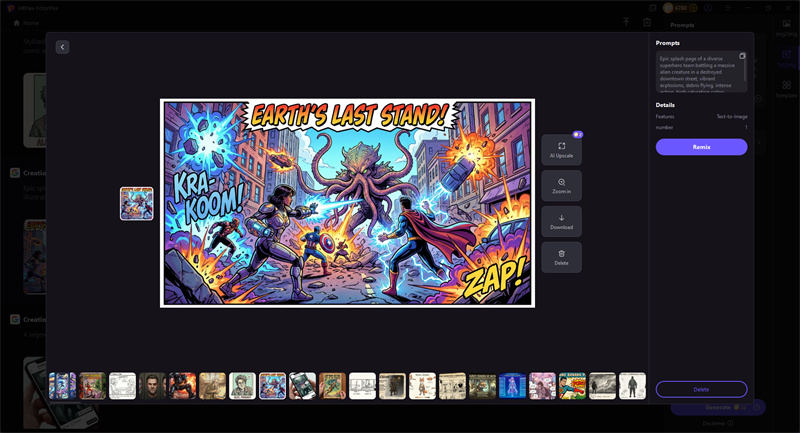Open the fox character sheet thumbnail
This screenshot has height=433, width=800.
pos(422,386)
